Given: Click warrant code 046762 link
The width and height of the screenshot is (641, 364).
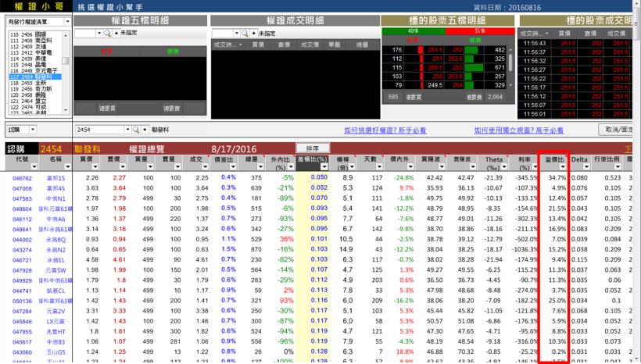Looking at the screenshot, I should coord(22,178).
